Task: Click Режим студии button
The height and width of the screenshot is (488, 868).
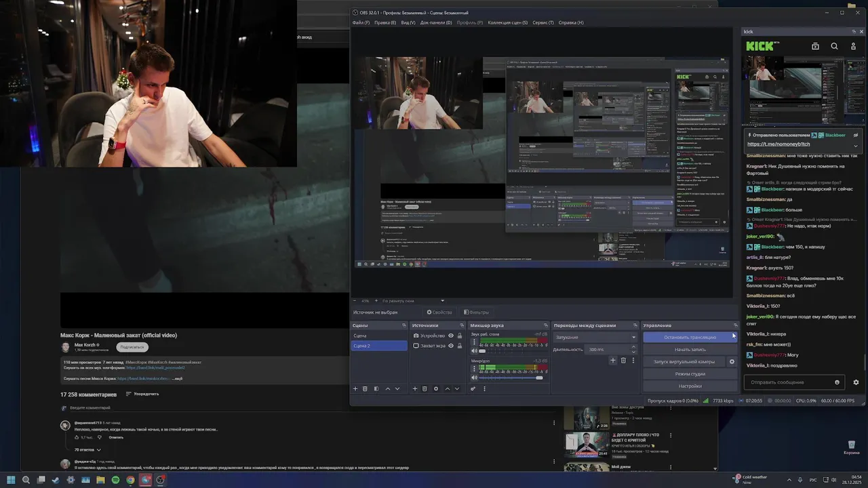Action: point(690,374)
